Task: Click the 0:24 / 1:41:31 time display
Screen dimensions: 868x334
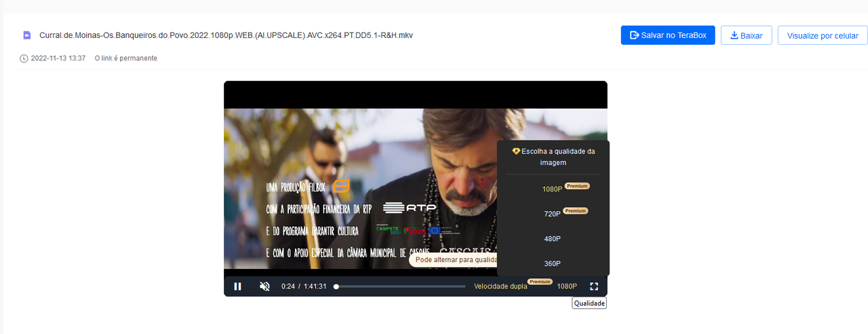Action: tap(304, 286)
